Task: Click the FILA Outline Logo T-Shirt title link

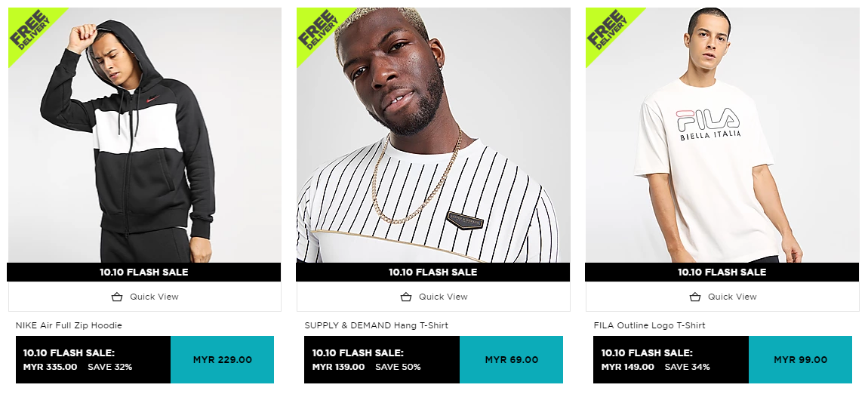Action: pos(649,325)
